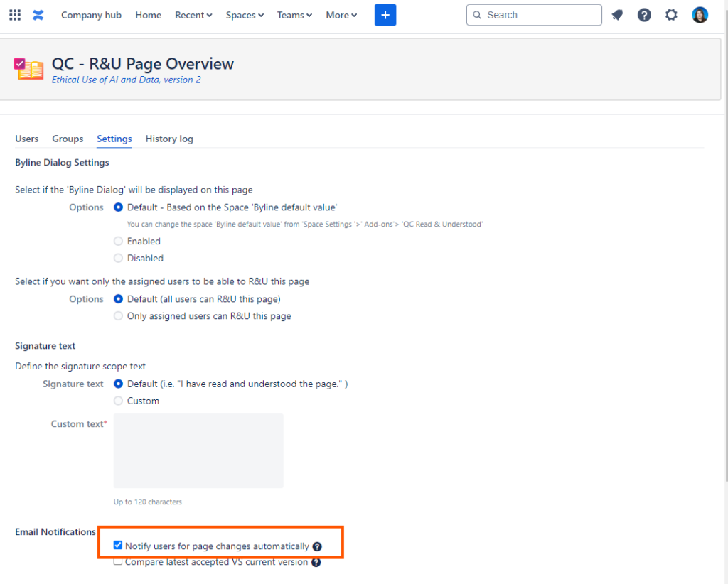
Task: Enable Compare latest accepted VS current version
Action: coord(118,562)
